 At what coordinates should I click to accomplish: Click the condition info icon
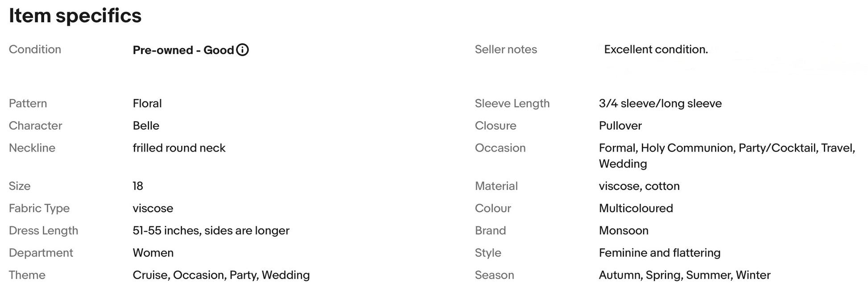coord(242,50)
